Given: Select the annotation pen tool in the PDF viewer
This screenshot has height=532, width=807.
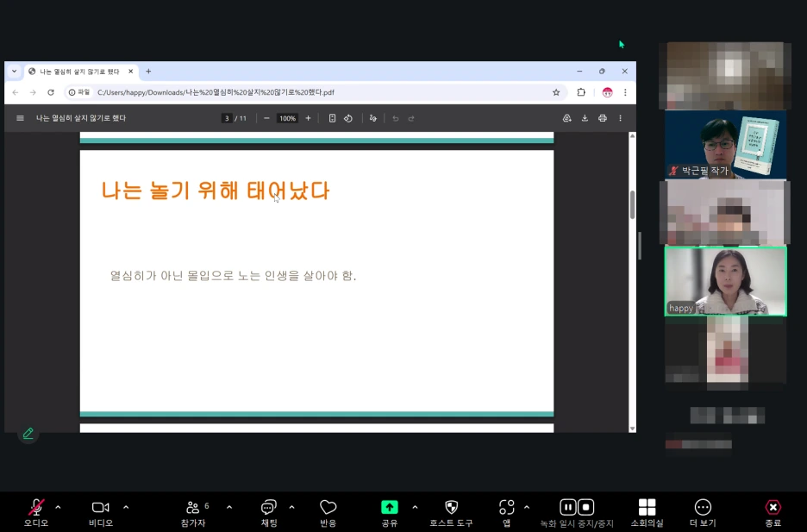Looking at the screenshot, I should click(28, 433).
